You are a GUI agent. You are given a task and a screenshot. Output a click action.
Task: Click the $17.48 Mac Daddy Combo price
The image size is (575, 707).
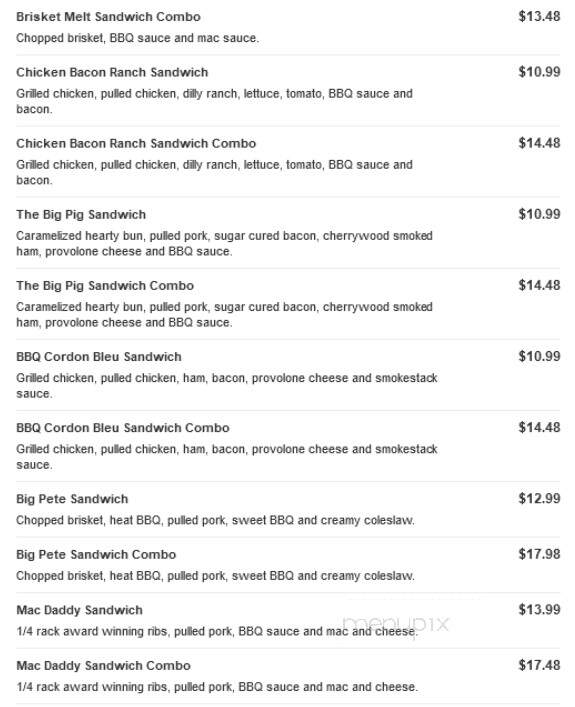point(539,665)
